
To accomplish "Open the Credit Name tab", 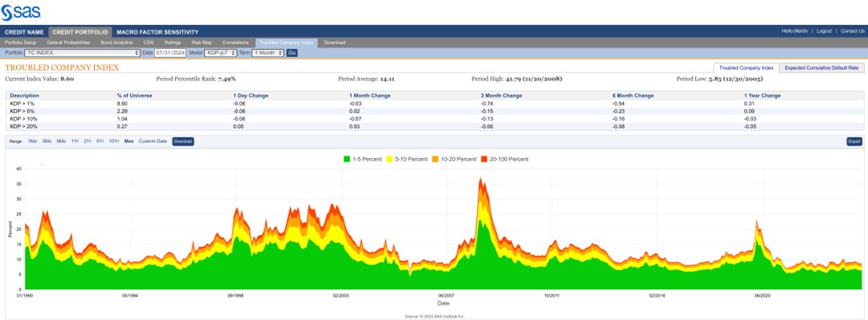I will [x=24, y=32].
